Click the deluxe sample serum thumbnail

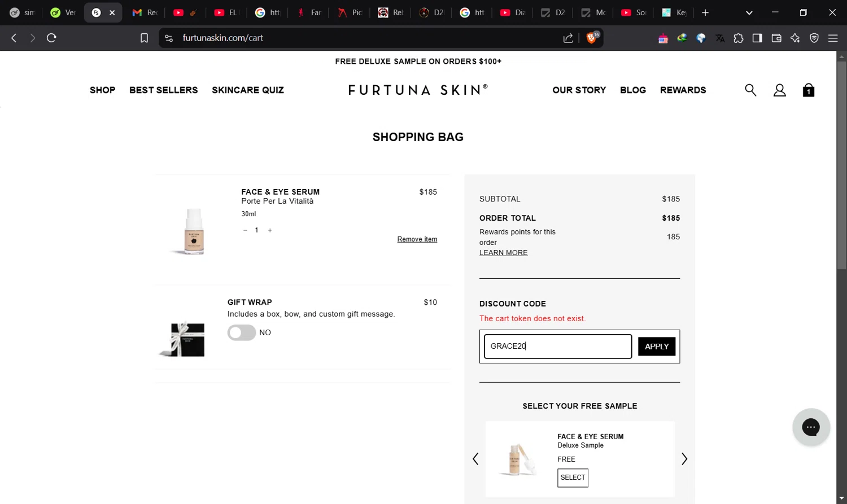point(518,459)
